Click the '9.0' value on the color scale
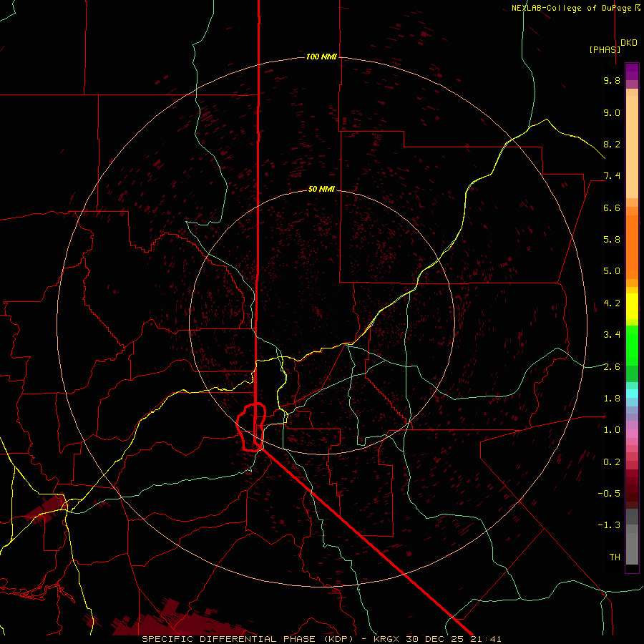This screenshot has height=644, width=644. [x=612, y=112]
